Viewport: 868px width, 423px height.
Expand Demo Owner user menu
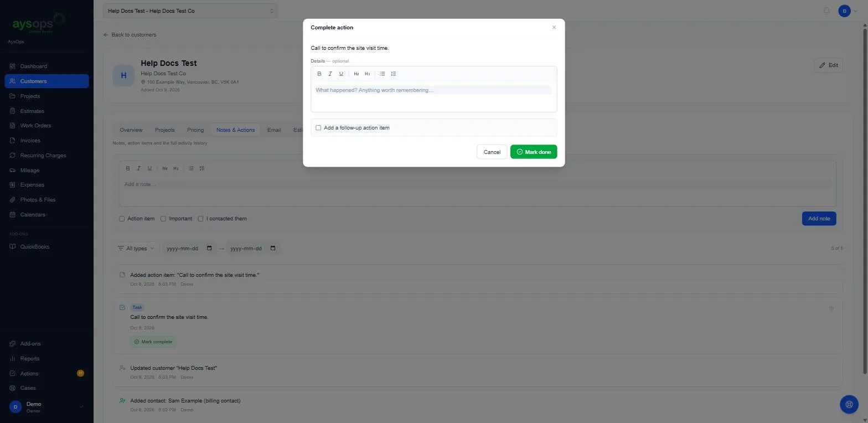(46, 407)
